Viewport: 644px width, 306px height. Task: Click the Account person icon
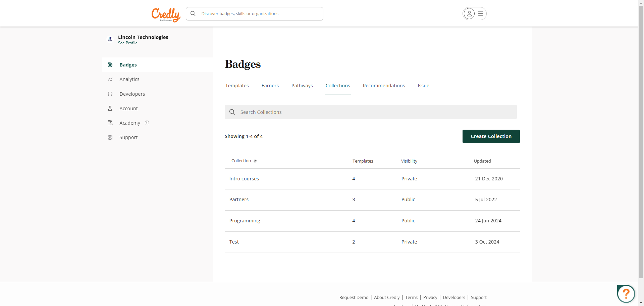[x=110, y=108]
